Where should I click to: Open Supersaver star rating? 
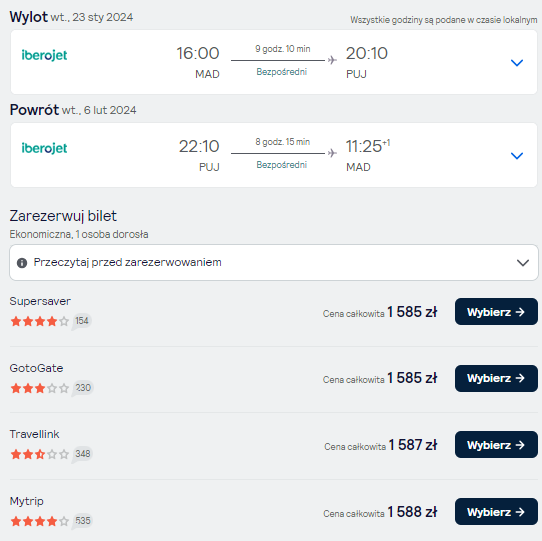(40, 321)
